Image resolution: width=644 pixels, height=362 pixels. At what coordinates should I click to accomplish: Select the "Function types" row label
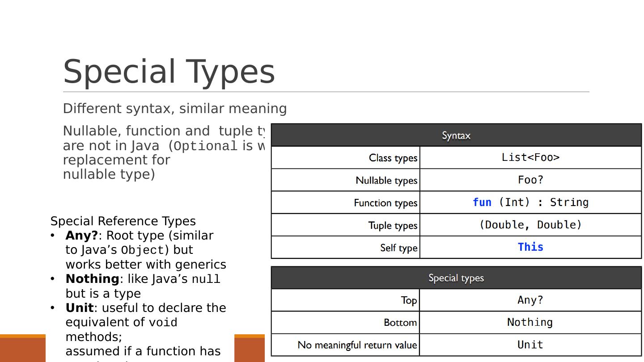[385, 203]
